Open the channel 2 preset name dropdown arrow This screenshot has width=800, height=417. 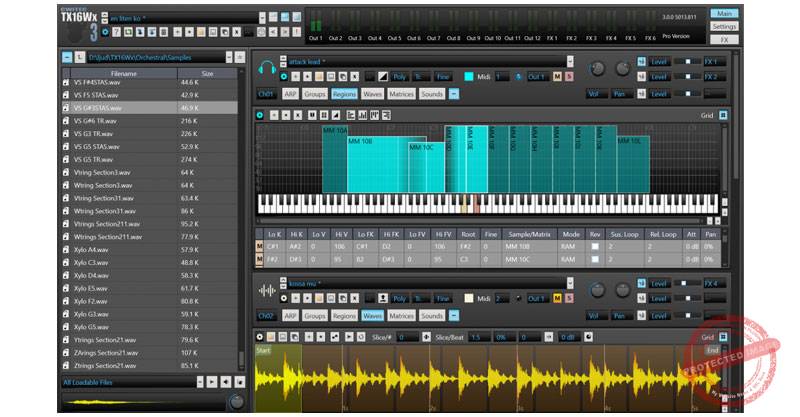pyautogui.click(x=569, y=283)
